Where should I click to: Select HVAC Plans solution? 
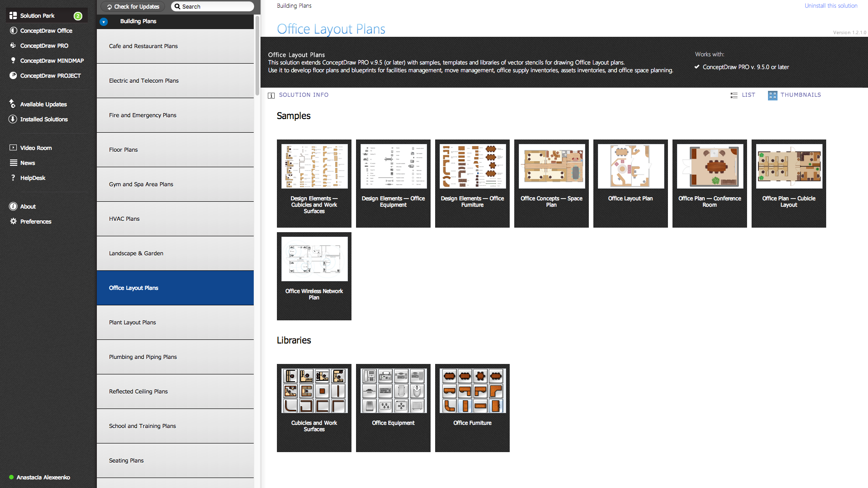pos(175,219)
